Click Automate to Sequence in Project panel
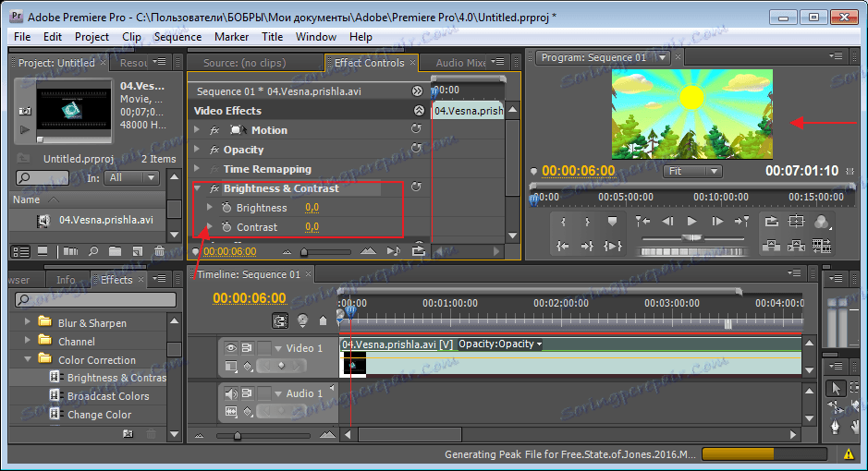This screenshot has height=471, width=868. pos(71,251)
